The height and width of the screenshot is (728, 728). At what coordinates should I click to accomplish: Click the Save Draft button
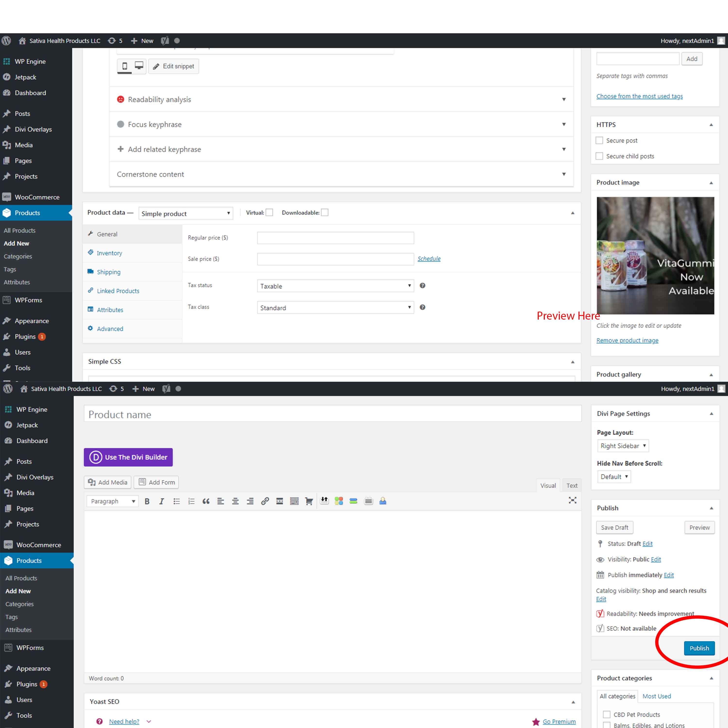click(x=615, y=528)
